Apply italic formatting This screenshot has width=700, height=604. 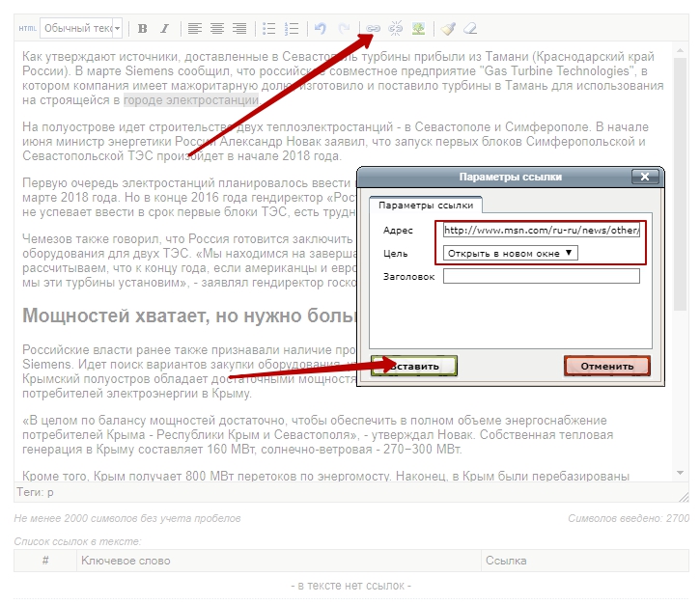pyautogui.click(x=165, y=29)
